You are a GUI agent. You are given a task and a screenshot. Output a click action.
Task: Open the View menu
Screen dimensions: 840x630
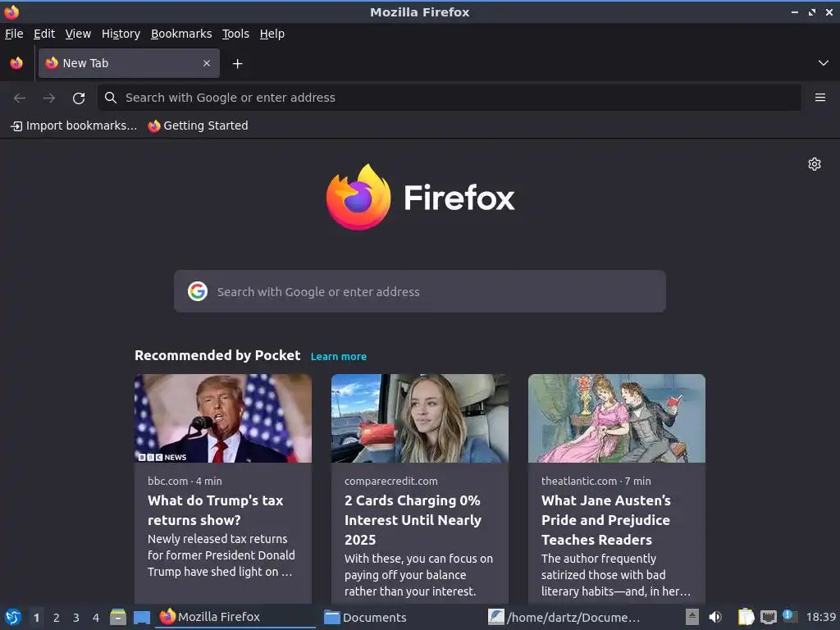click(x=78, y=34)
